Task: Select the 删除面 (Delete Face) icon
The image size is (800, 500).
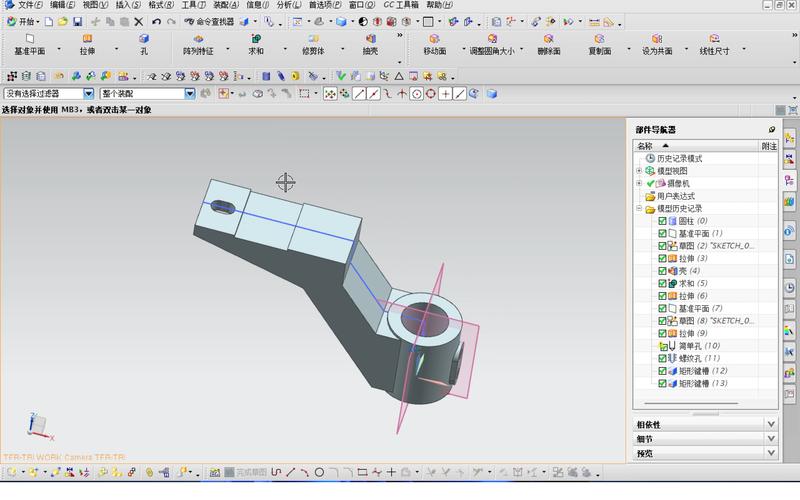Action: point(548,39)
